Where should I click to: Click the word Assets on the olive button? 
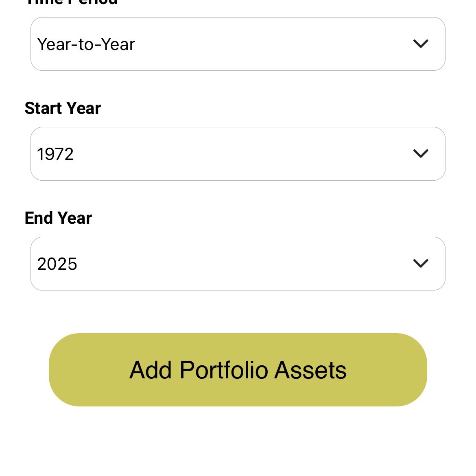pyautogui.click(x=310, y=370)
